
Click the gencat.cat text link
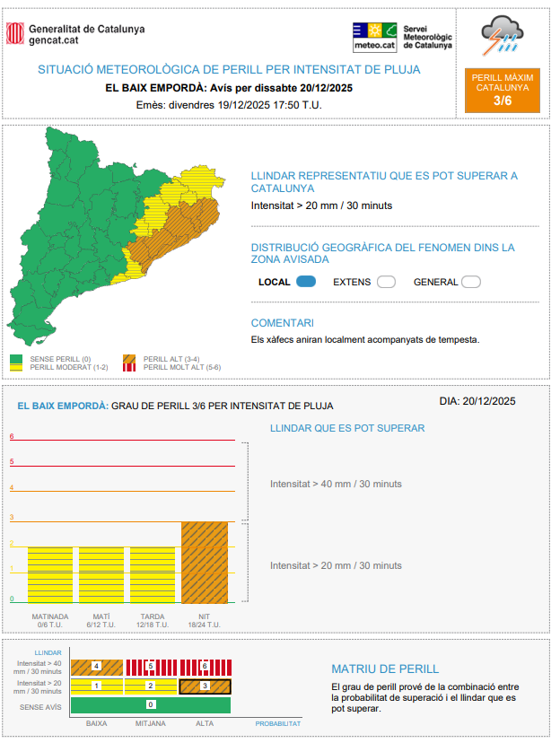[x=52, y=40]
